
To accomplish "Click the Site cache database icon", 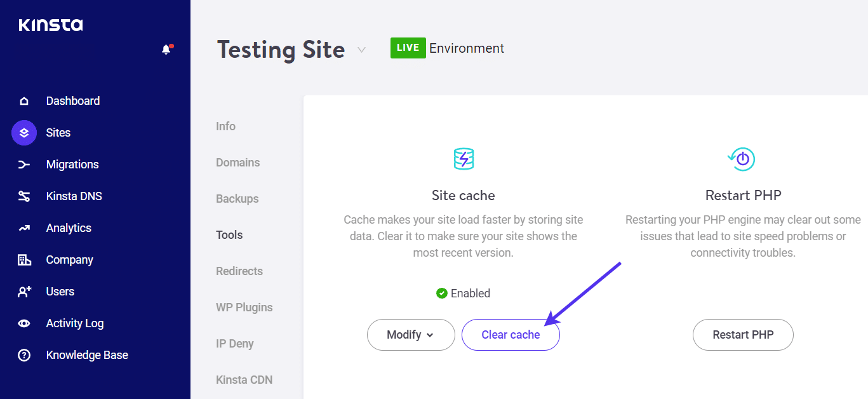I will click(x=463, y=159).
